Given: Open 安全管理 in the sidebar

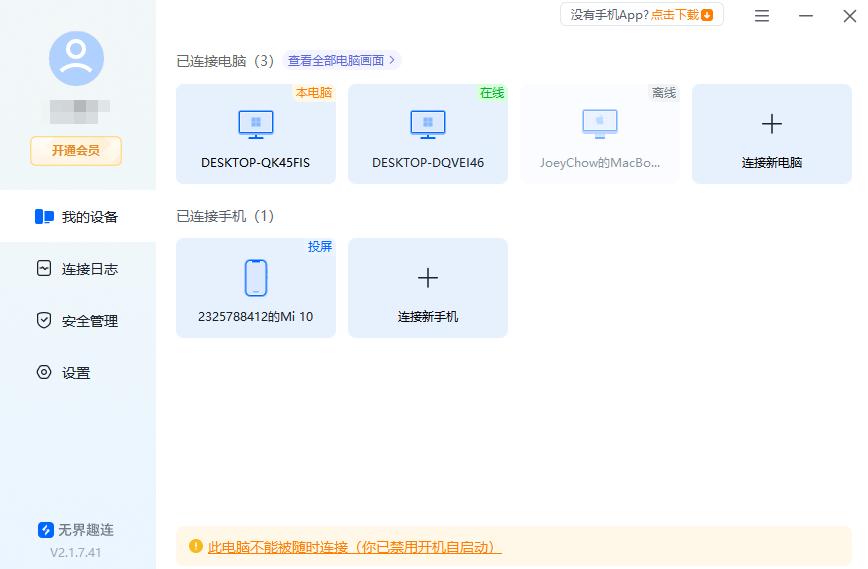Looking at the screenshot, I should click(x=78, y=321).
